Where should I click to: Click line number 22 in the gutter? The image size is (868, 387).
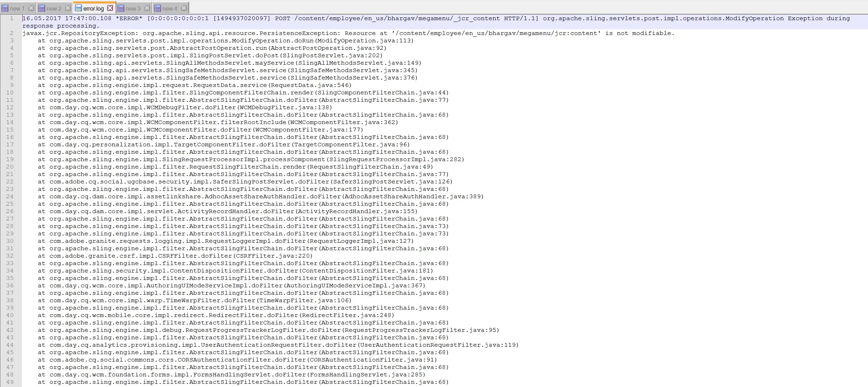[10, 182]
